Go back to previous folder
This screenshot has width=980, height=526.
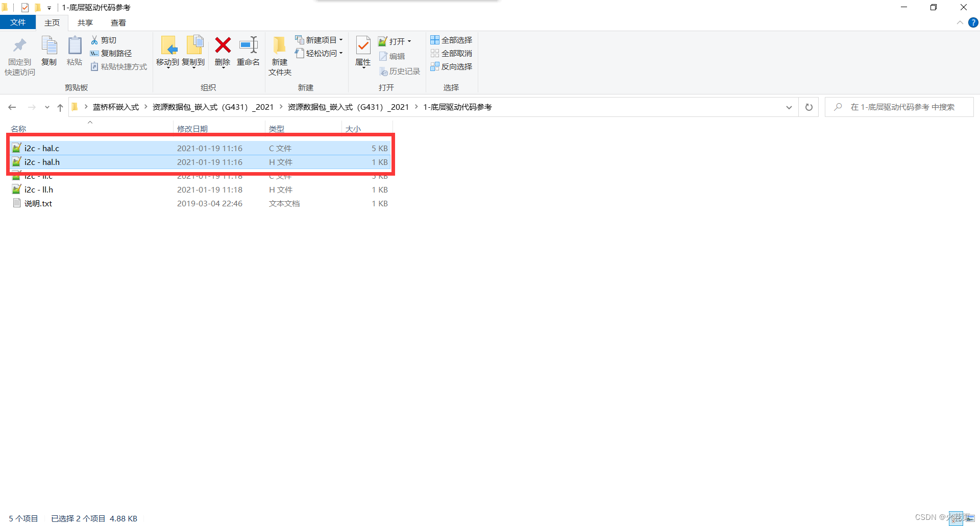[12, 107]
